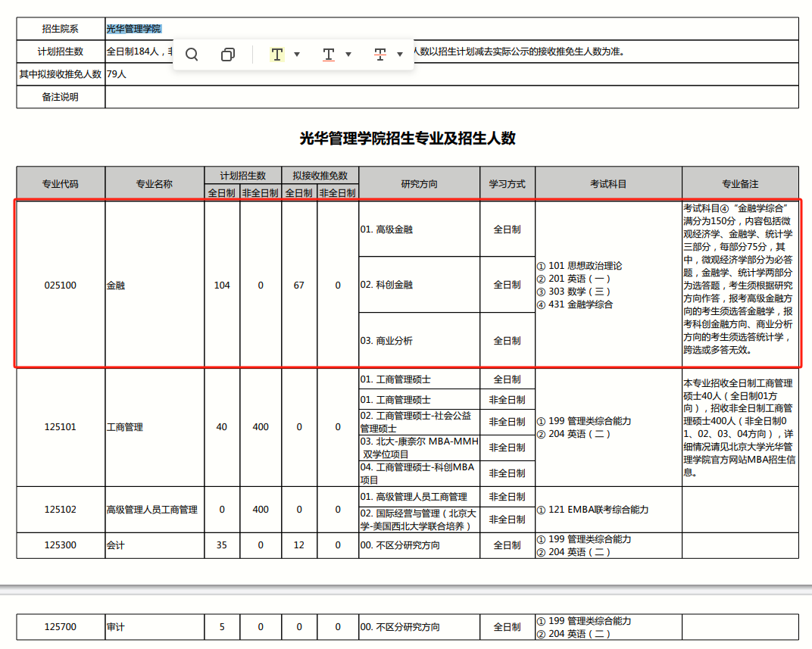Apply strikethrough to the selected text
Screen dimensions: 812x649
380,55
